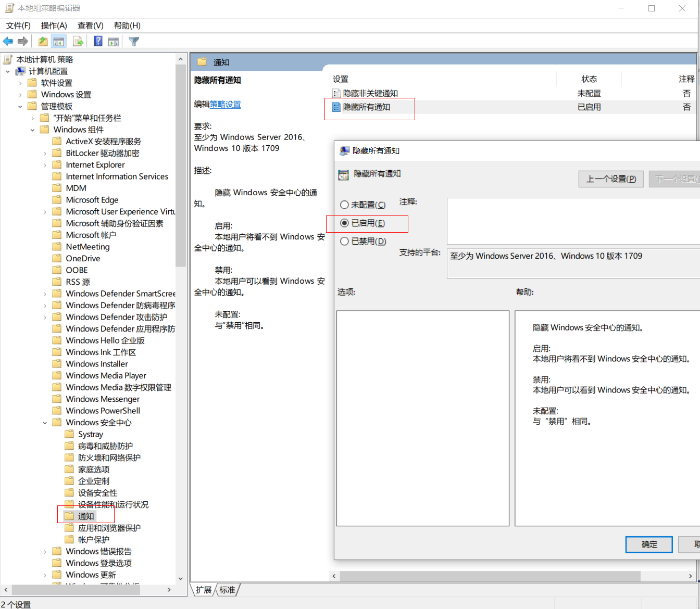Click the gray Forward arrow in toolbar
Screen dimensions: 700x609
tap(23, 42)
